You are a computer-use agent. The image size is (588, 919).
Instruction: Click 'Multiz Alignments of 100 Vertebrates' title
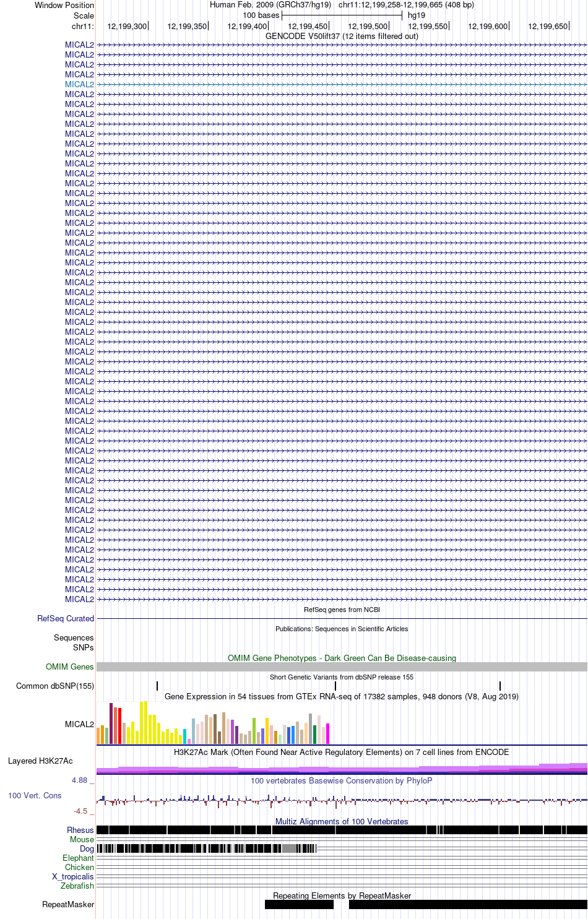[x=342, y=822]
